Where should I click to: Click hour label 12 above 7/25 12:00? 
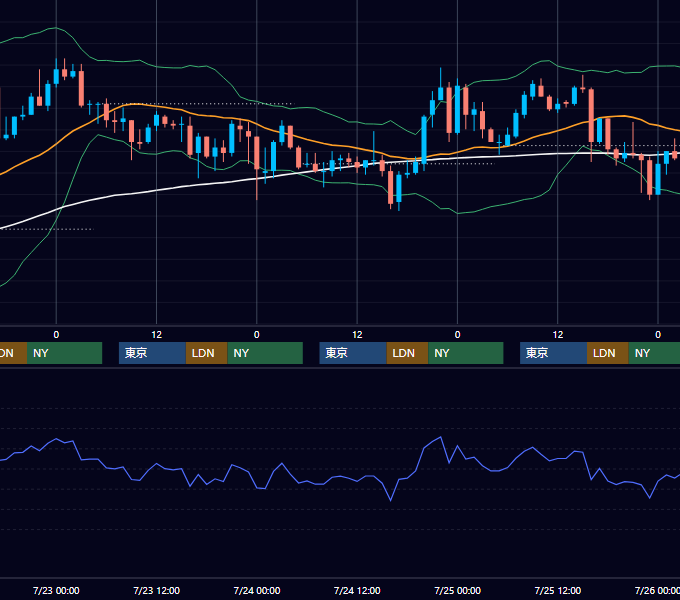(x=558, y=335)
